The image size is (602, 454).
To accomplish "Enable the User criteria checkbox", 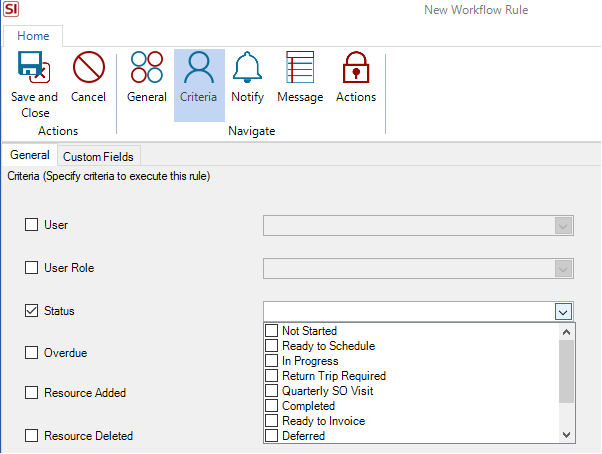I will coord(31,225).
